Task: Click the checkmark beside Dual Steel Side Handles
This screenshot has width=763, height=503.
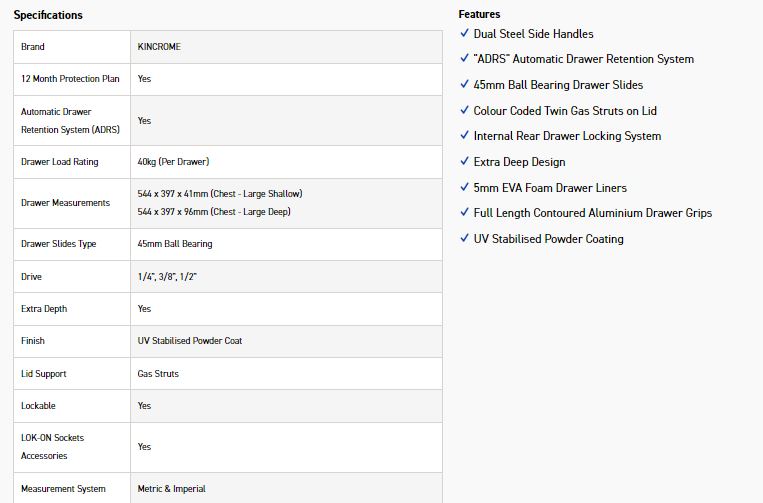Action: coord(464,33)
